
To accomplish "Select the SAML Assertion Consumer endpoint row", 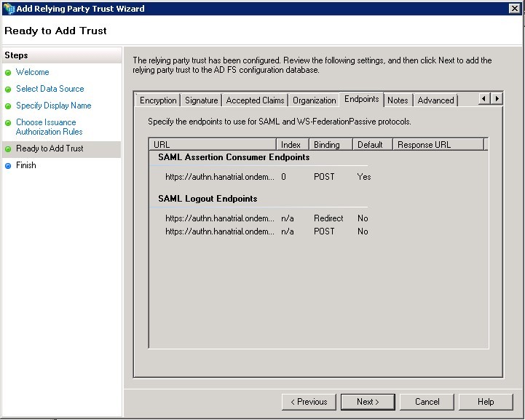I will tap(220, 177).
